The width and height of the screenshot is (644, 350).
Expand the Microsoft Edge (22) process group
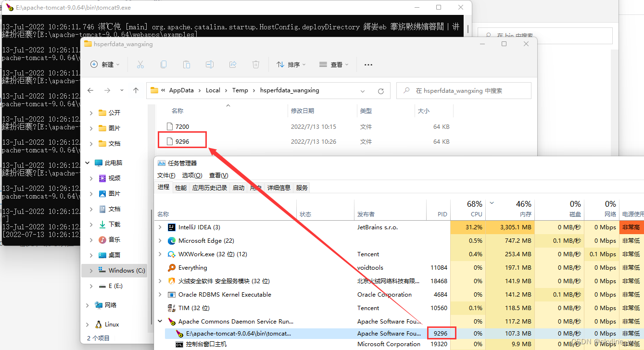click(160, 240)
